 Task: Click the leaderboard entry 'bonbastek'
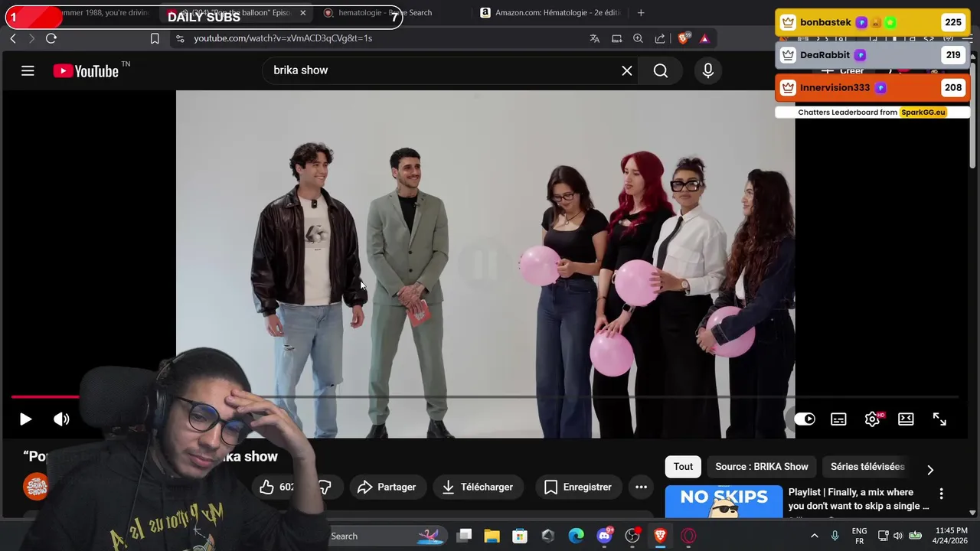(x=873, y=22)
